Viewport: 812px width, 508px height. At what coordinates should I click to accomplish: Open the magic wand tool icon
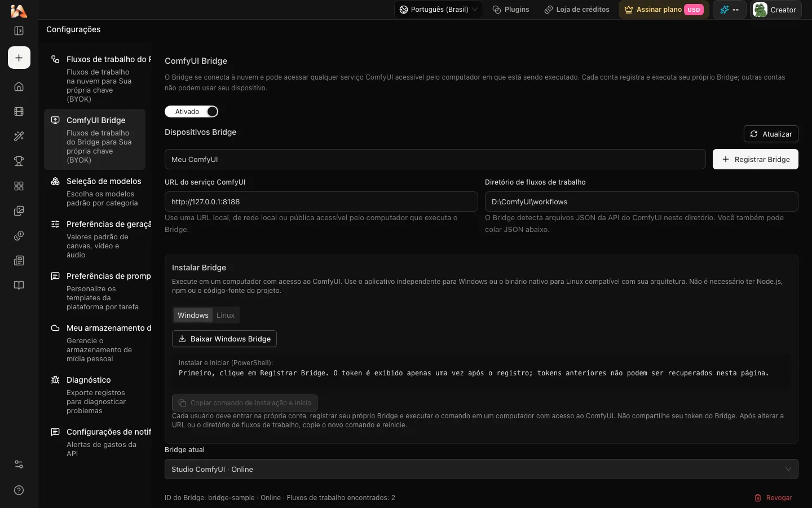tap(19, 136)
